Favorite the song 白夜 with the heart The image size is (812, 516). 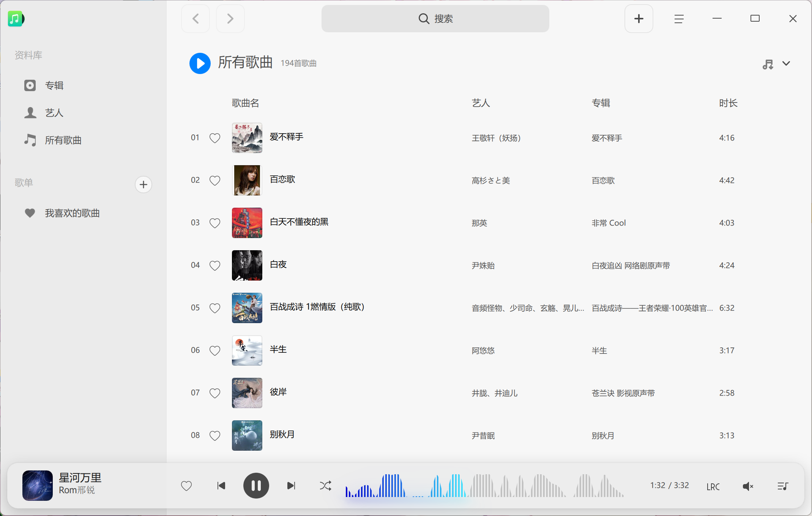215,265
